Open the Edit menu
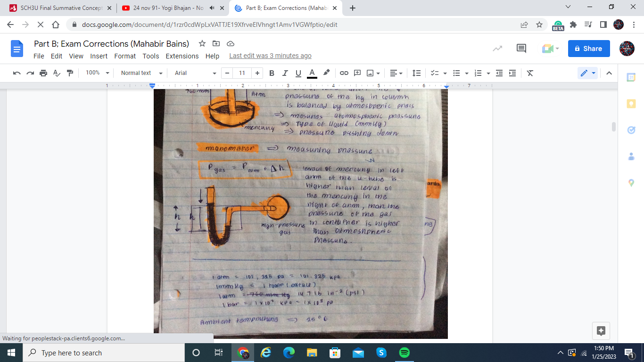 pos(57,56)
